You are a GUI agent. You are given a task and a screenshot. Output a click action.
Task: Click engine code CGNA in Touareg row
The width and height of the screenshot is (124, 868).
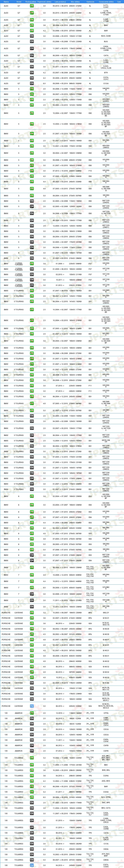(x=106, y=792)
